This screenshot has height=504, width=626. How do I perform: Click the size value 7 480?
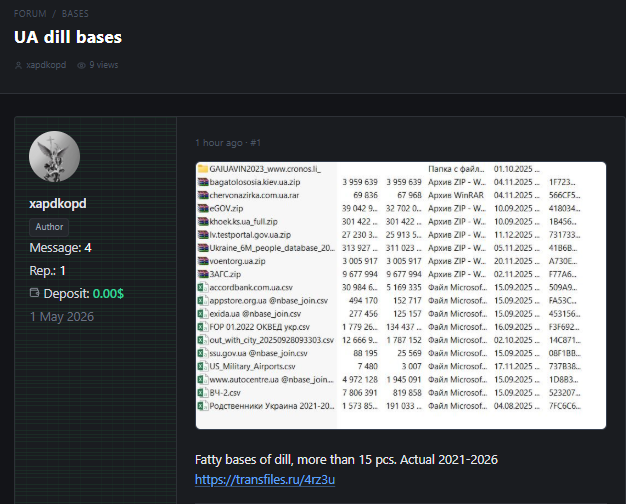tap(368, 367)
